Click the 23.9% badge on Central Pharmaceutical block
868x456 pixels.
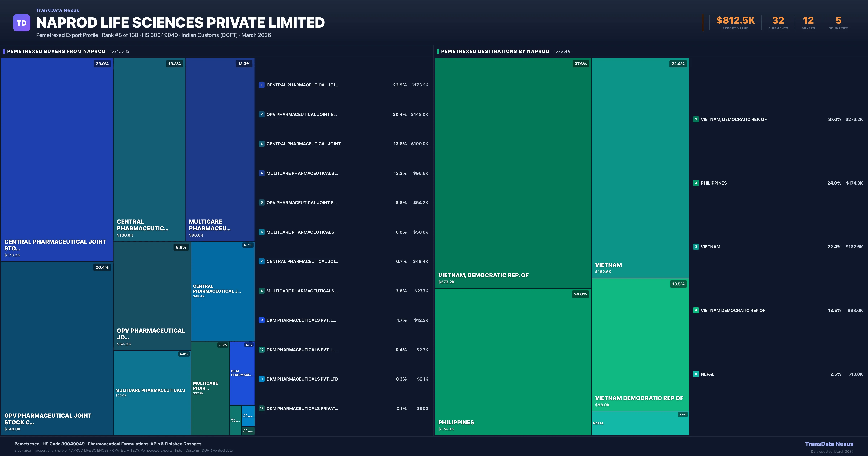tap(102, 64)
